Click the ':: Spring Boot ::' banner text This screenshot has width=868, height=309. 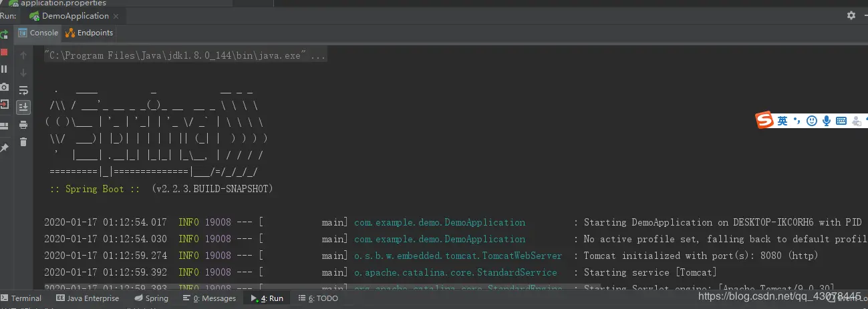coord(95,189)
